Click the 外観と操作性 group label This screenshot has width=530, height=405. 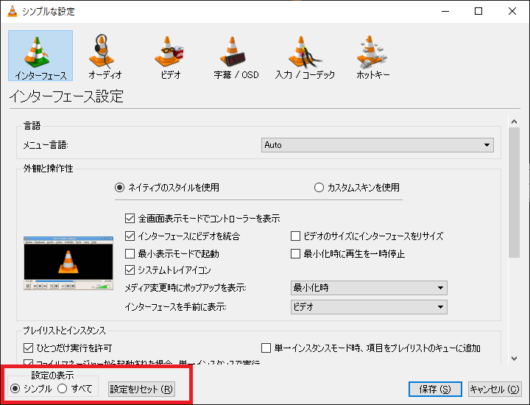pyautogui.click(x=48, y=168)
